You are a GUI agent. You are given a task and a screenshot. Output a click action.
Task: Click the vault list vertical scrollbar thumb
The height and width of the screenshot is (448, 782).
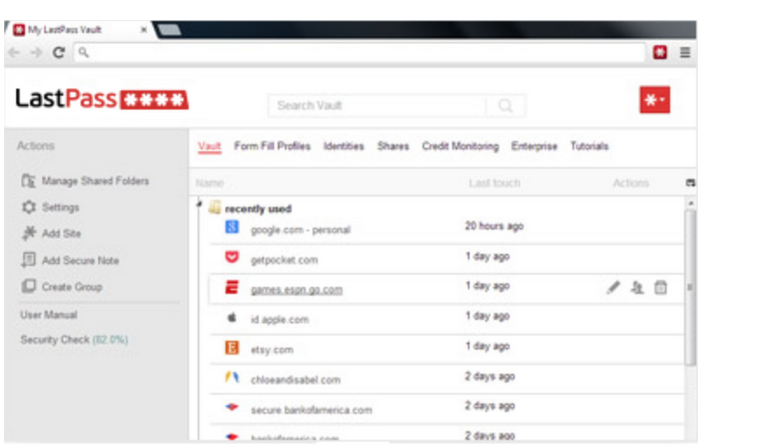(690, 287)
